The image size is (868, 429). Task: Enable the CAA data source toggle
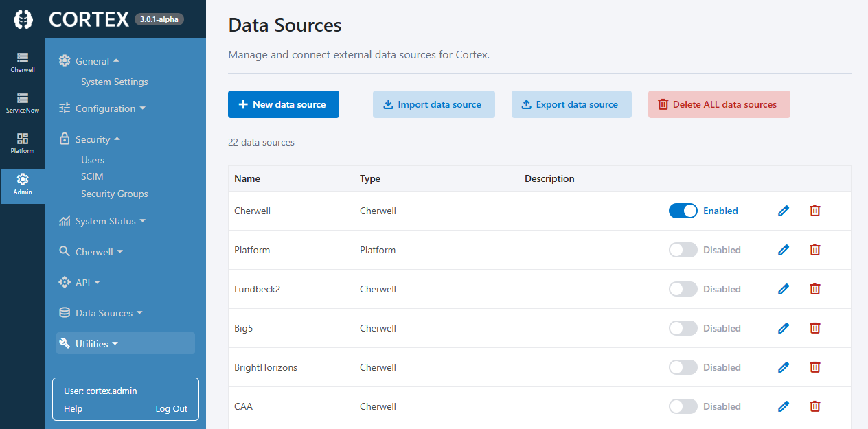tap(683, 406)
